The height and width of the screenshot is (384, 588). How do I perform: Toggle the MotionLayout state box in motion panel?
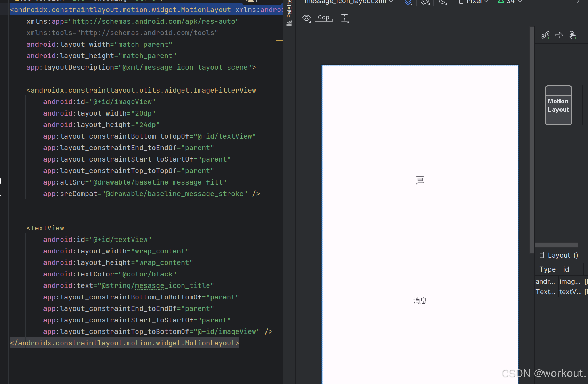[558, 105]
